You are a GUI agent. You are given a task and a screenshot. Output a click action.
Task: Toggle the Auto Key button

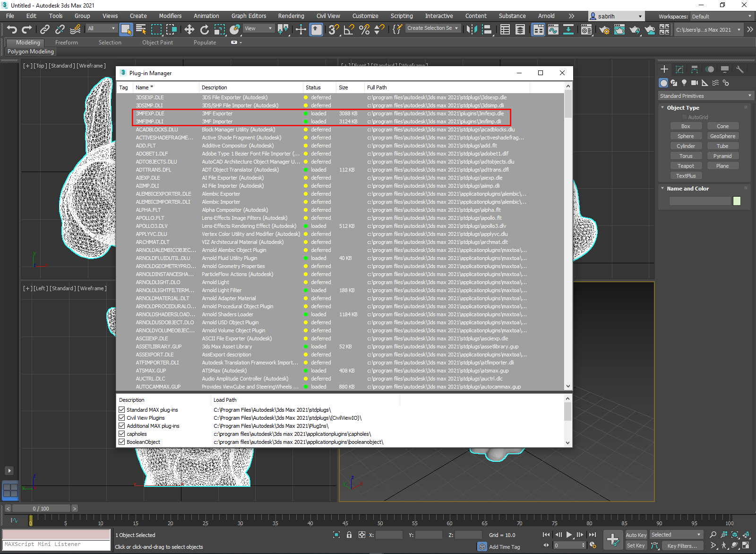click(x=636, y=535)
